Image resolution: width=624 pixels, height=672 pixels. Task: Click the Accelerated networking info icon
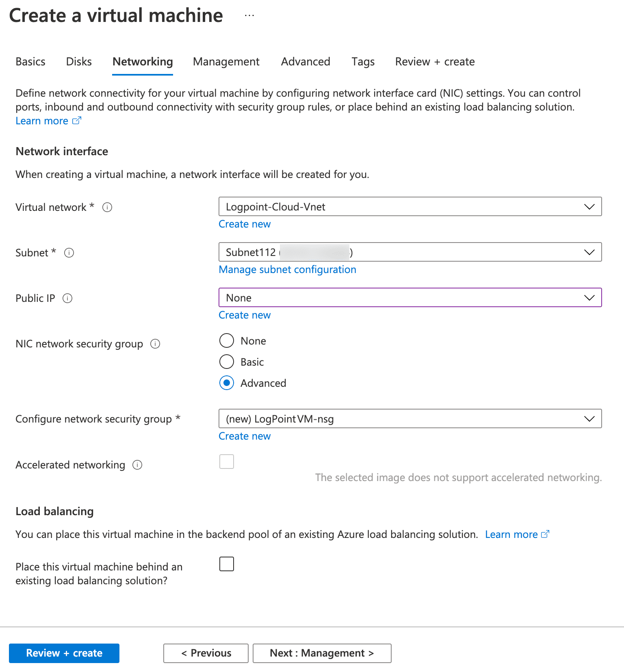137,465
